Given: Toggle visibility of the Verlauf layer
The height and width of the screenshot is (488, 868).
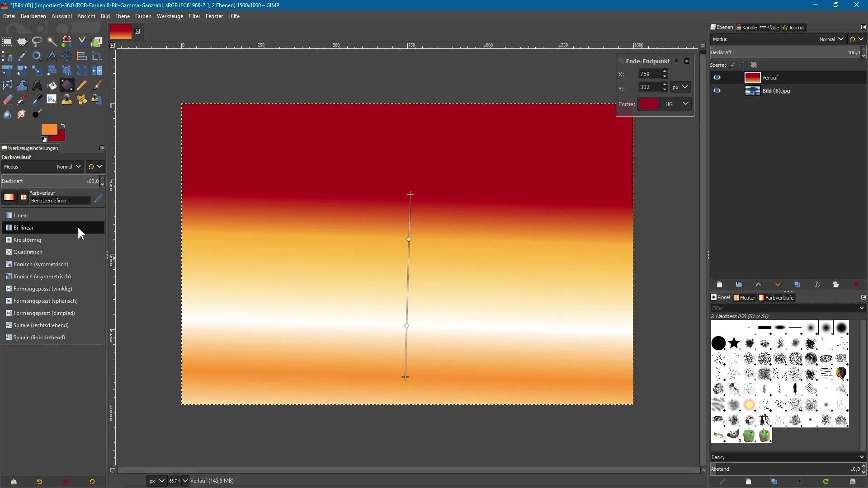Looking at the screenshot, I should (717, 78).
